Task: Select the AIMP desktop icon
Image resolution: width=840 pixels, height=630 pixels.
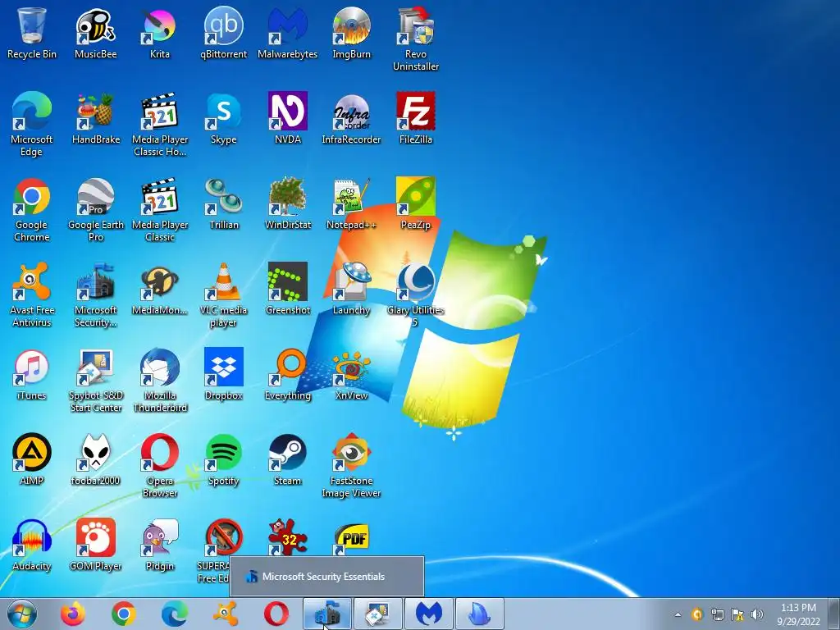Action: [x=32, y=459]
